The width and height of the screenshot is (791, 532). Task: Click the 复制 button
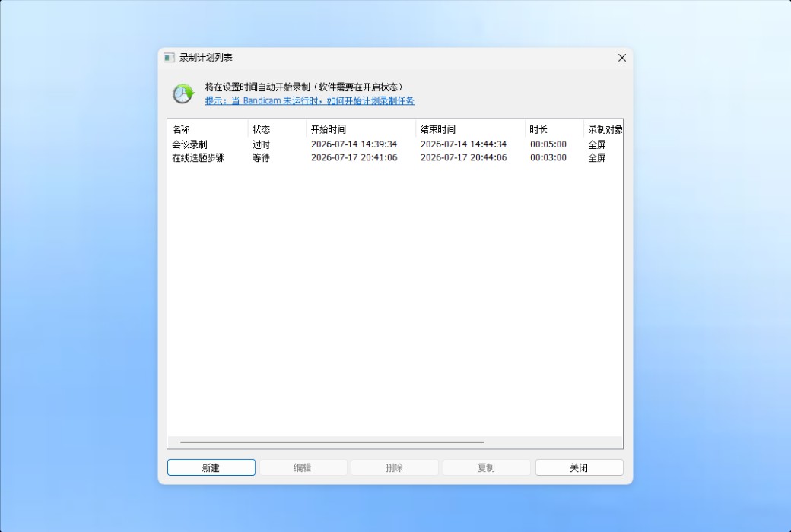[x=486, y=467]
